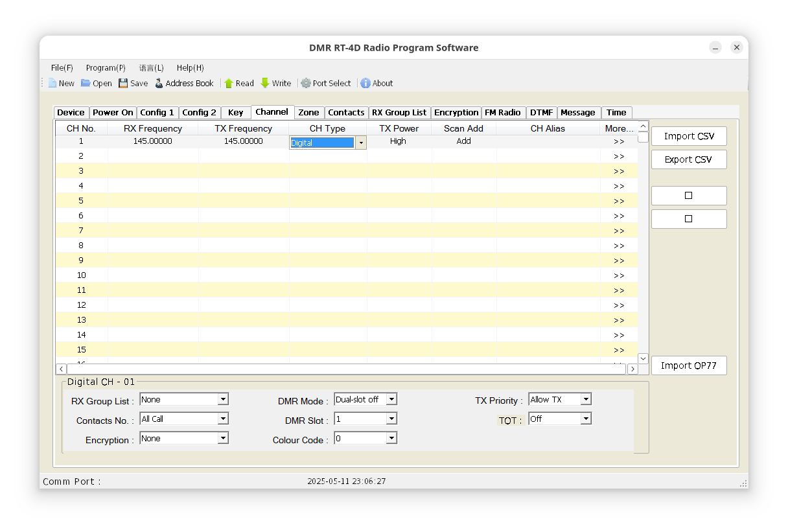Screen dimensions: 788x532
Task: Expand the DMR Slot dropdown
Action: 391,419
